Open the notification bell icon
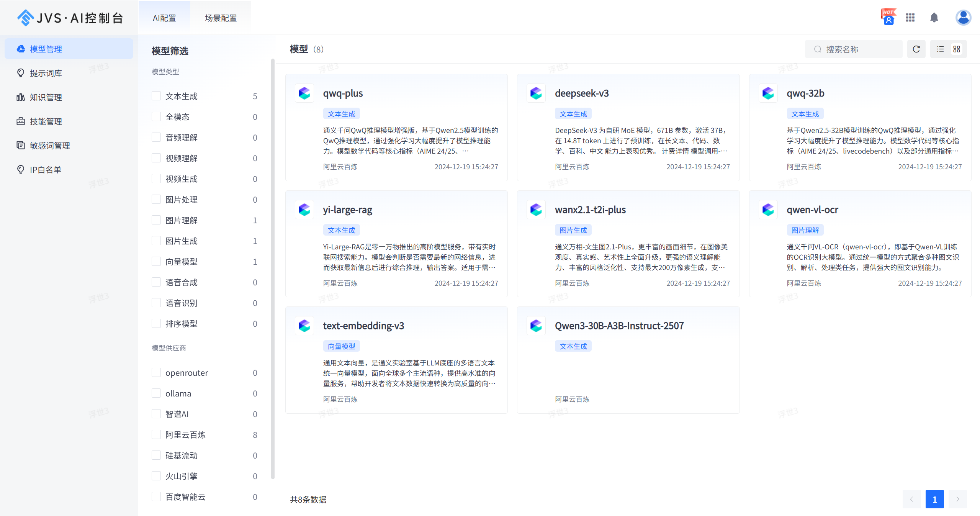The height and width of the screenshot is (516, 980). click(934, 18)
